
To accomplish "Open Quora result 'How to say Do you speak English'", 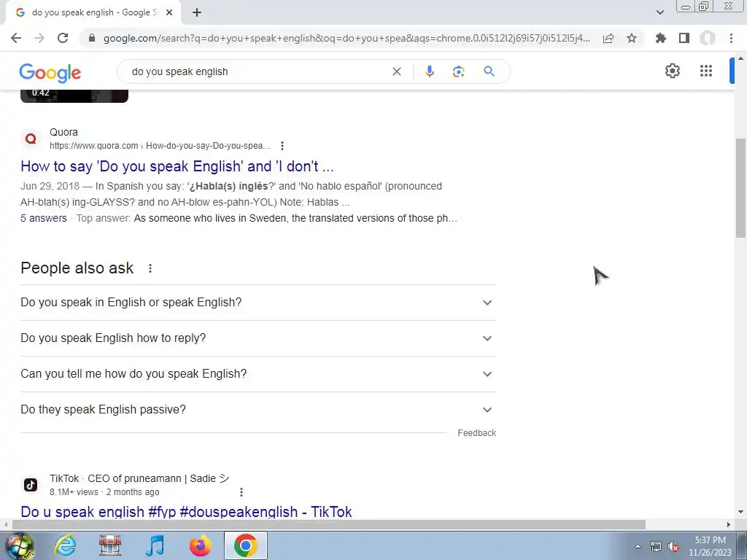I will pyautogui.click(x=177, y=166).
